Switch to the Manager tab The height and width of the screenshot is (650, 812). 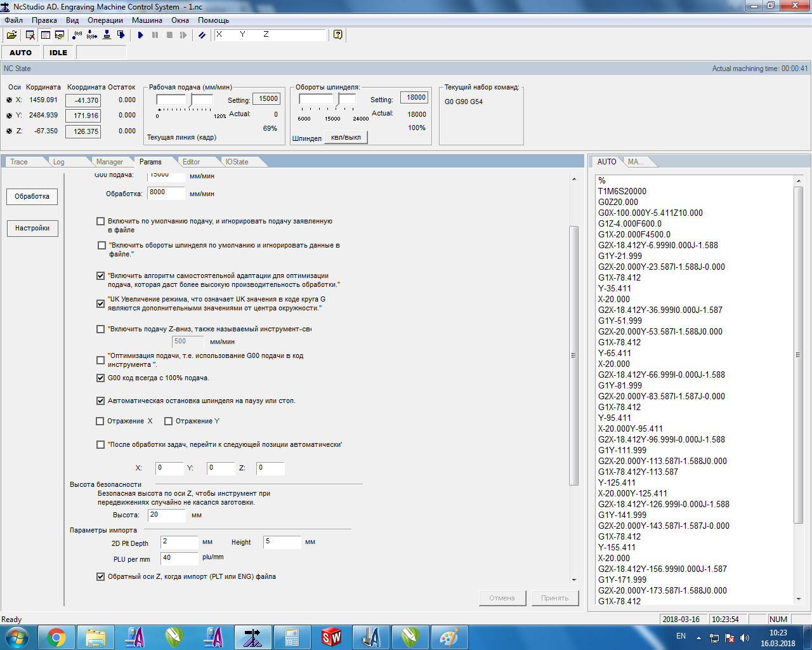point(110,162)
